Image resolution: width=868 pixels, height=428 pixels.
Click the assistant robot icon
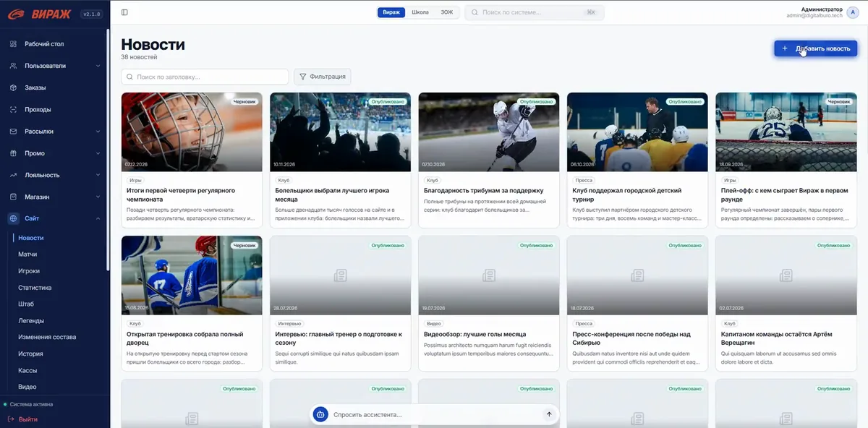click(321, 414)
